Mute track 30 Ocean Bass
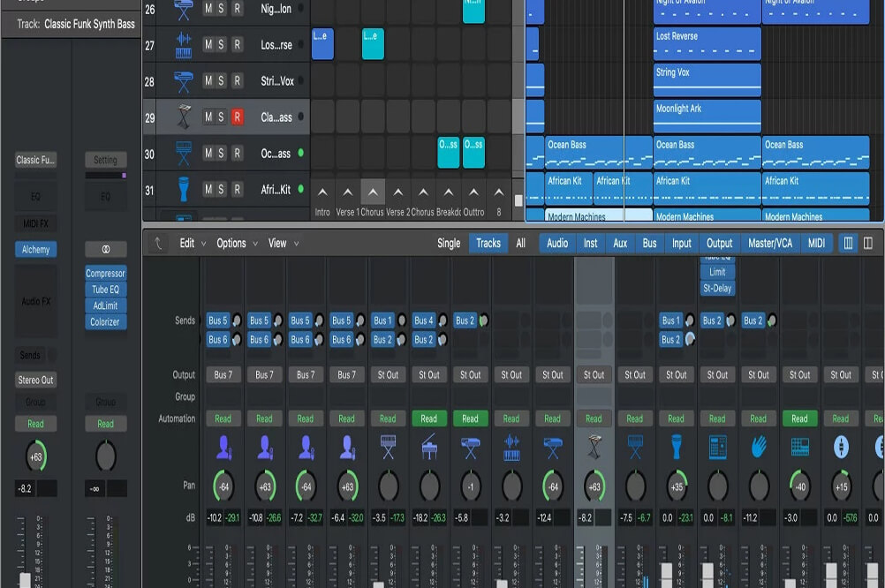This screenshot has height=588, width=885. [x=208, y=154]
